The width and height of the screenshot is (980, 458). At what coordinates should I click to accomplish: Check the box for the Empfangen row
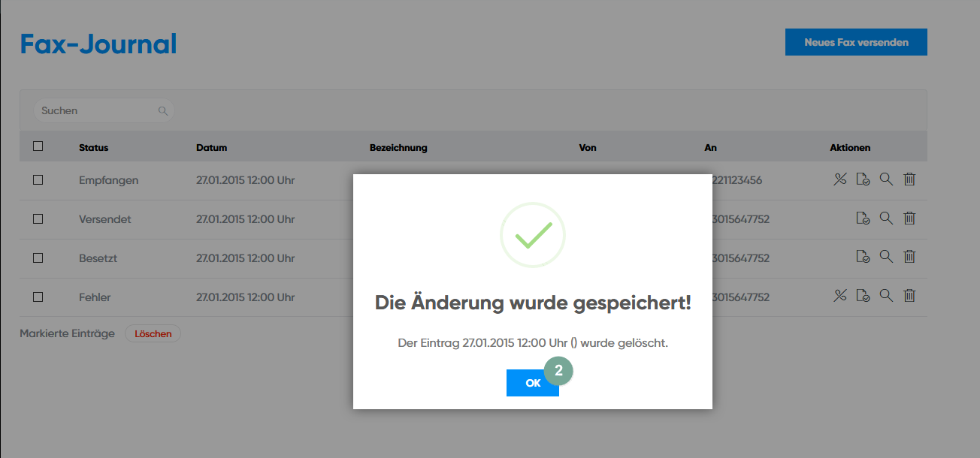point(38,180)
